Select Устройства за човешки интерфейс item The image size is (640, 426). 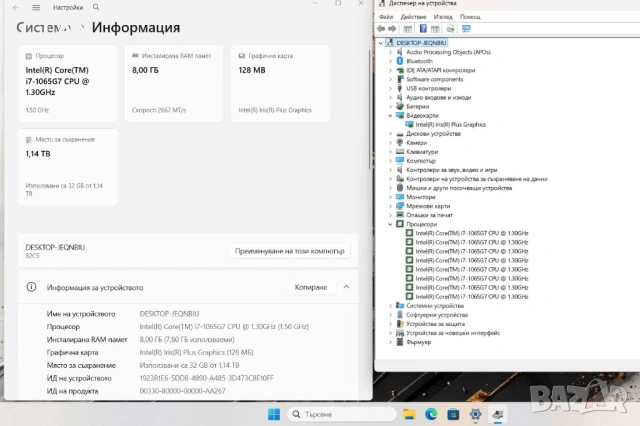(x=453, y=333)
